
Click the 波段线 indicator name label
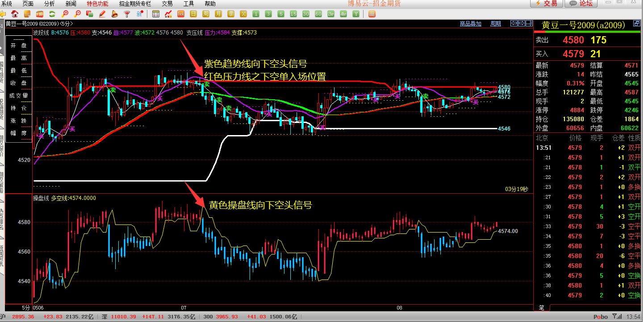point(41,33)
